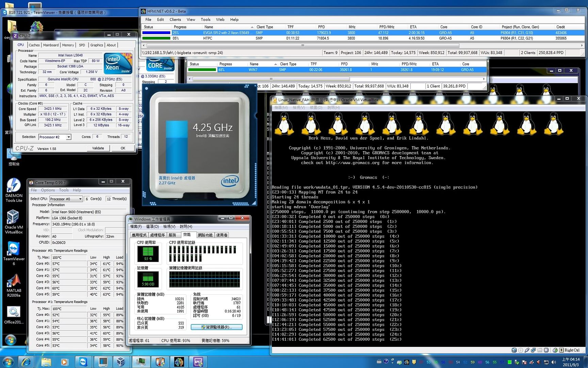Open Task Manager 檢視(V) menu
This screenshot has height=368, width=588.
tap(169, 227)
